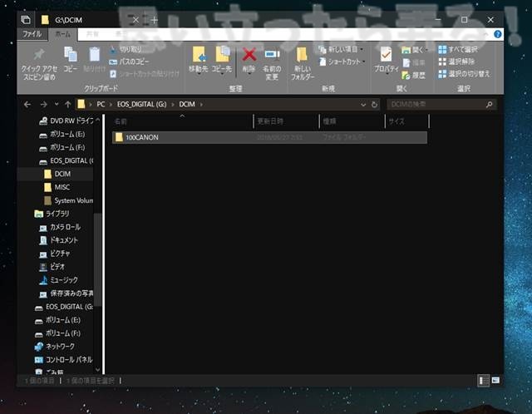Screen dimensions: 532x414
Task: Invert the selection with 選択の切り替え
Action: click(464, 74)
